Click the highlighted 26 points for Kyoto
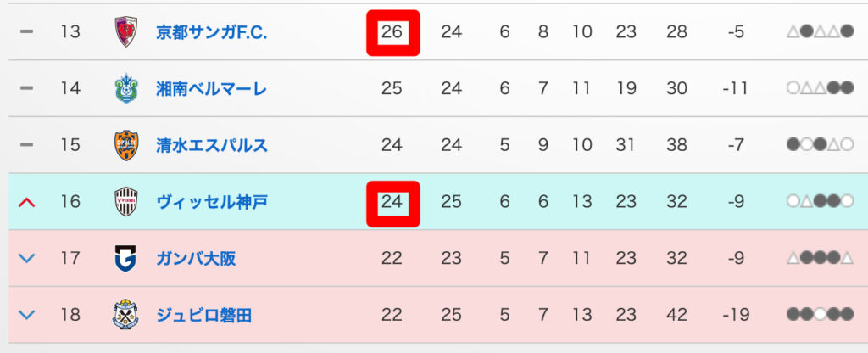The width and height of the screenshot is (868, 353). click(392, 32)
